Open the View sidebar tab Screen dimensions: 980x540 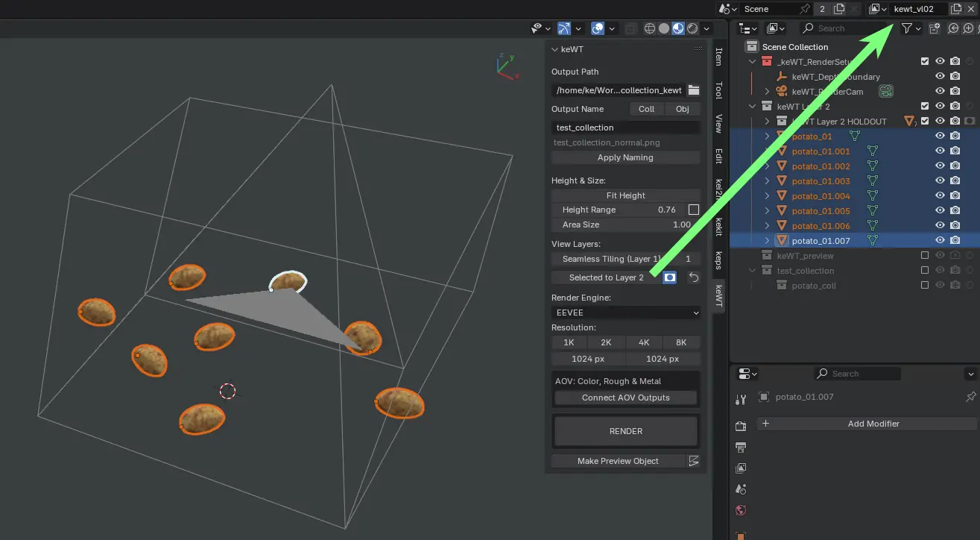pyautogui.click(x=718, y=123)
